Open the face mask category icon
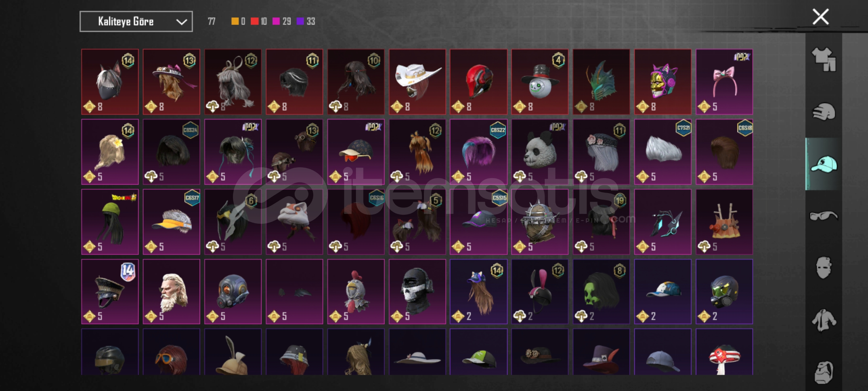The height and width of the screenshot is (391, 868). [x=824, y=268]
